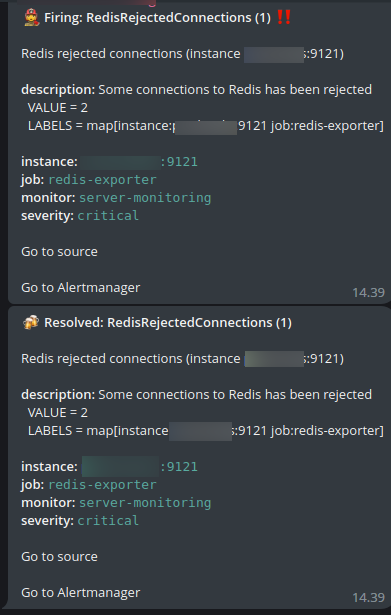Copy critical severity code in Firing message

click(x=108, y=216)
